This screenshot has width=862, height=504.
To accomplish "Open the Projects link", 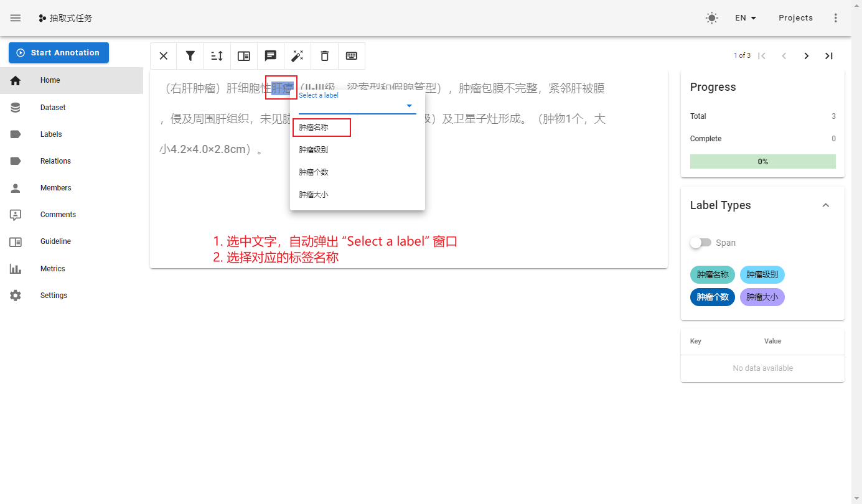I will point(795,18).
